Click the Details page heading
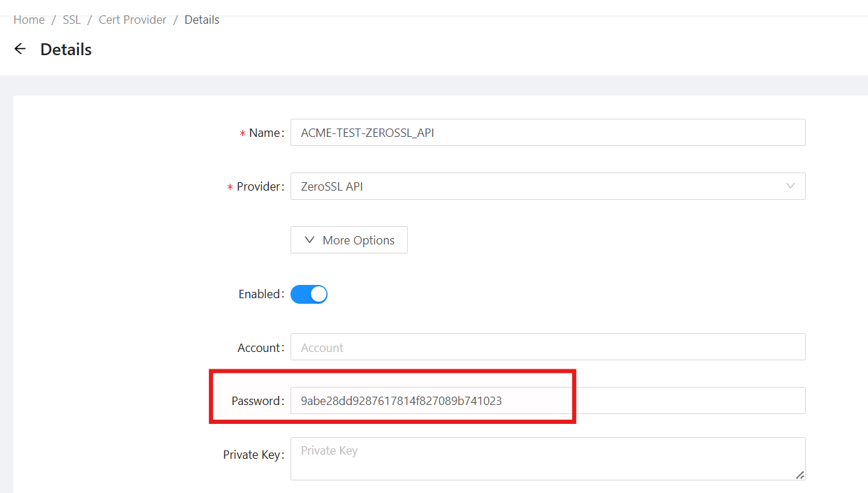 pos(66,50)
